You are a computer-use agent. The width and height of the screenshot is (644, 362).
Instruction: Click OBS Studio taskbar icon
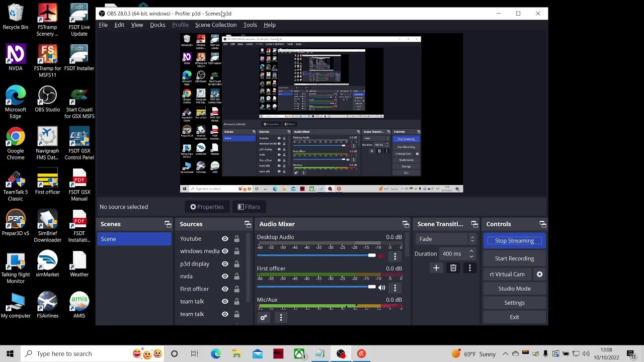[341, 354]
